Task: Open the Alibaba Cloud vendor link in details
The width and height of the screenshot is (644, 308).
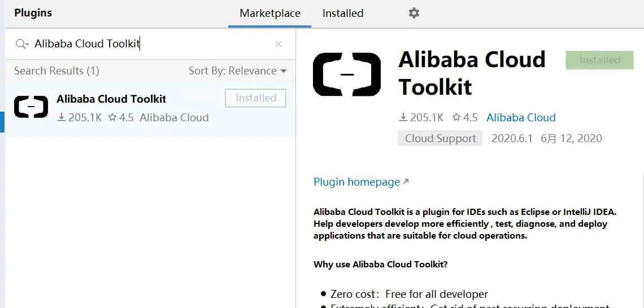Action: pyautogui.click(x=521, y=117)
